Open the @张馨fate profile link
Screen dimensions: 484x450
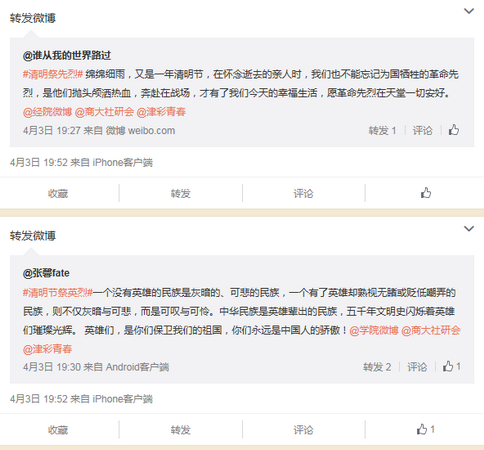click(46, 273)
